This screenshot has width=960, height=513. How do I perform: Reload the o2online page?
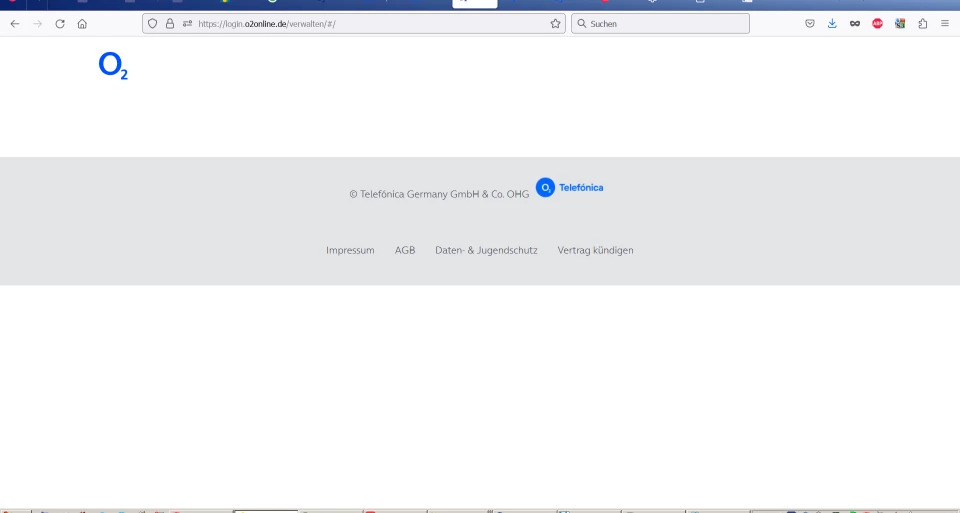(60, 24)
